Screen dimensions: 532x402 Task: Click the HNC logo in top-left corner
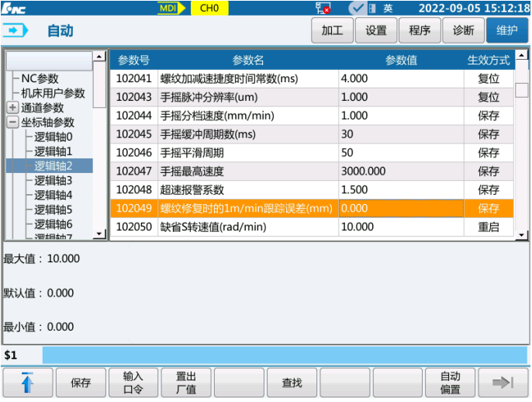point(14,8)
